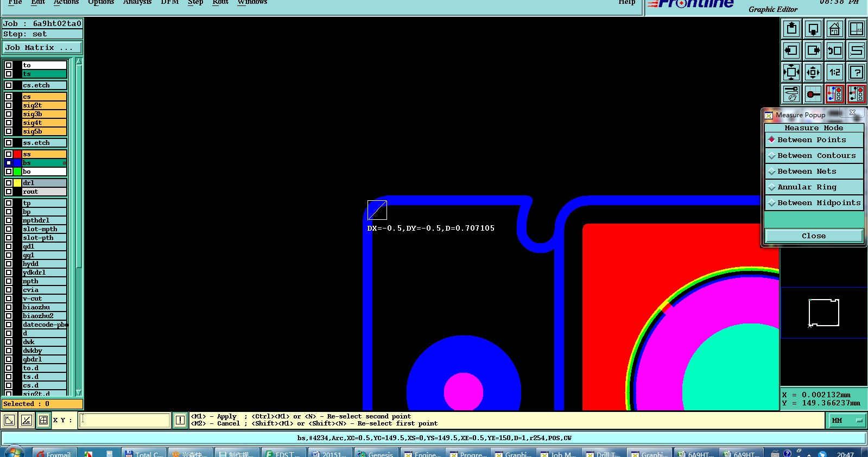Open the Rout menu
This screenshot has height=457, width=868.
pyautogui.click(x=220, y=2)
